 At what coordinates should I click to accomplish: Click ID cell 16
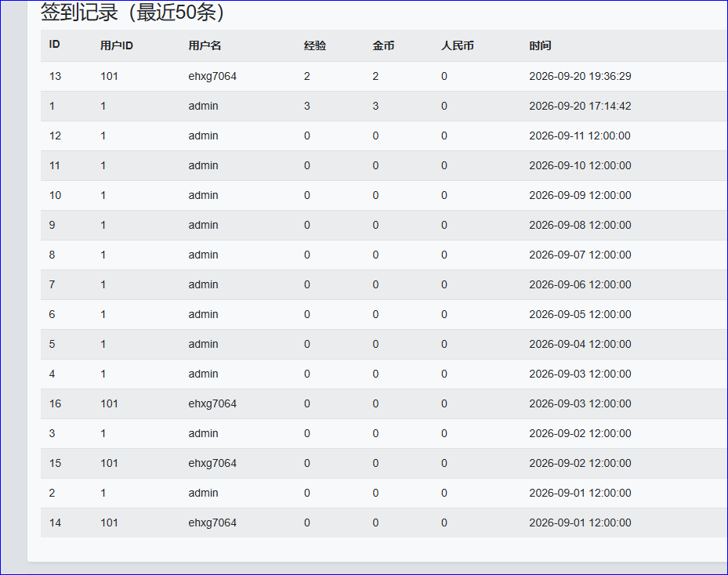coord(56,403)
